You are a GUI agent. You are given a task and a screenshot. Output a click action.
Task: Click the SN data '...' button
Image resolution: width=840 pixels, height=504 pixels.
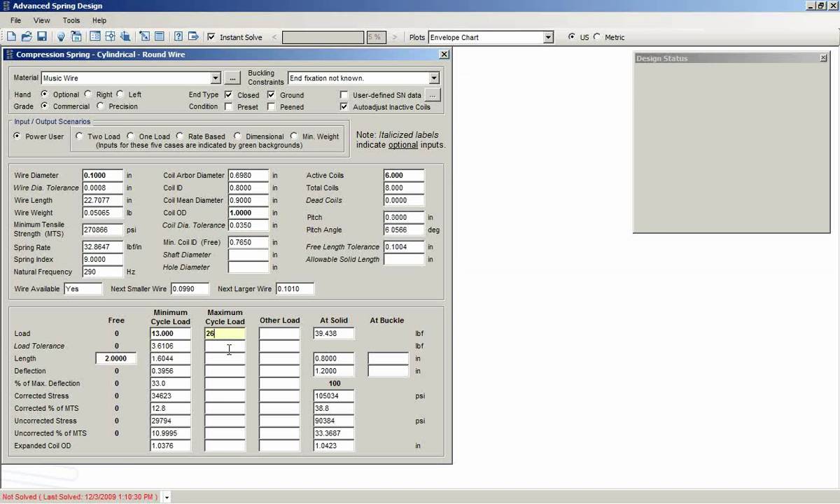point(433,94)
